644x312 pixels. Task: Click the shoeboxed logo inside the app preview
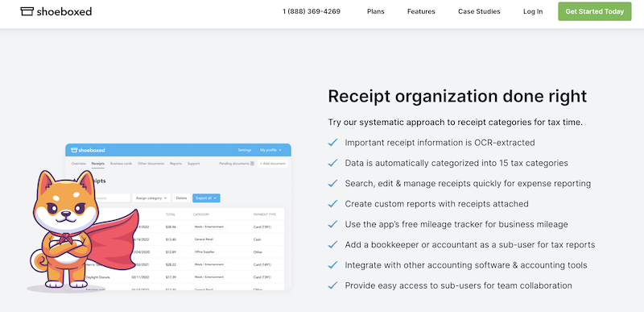(88, 150)
